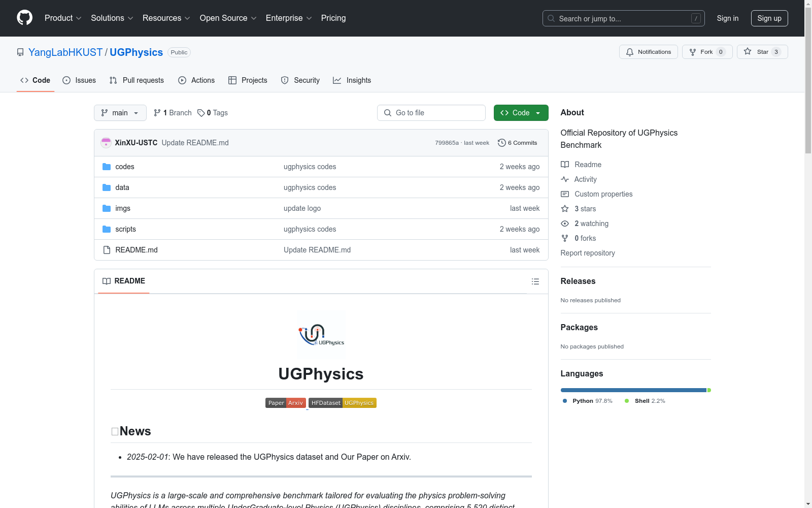This screenshot has height=508, width=812.
Task: Click the Star icon on the Star button
Action: tap(748, 51)
